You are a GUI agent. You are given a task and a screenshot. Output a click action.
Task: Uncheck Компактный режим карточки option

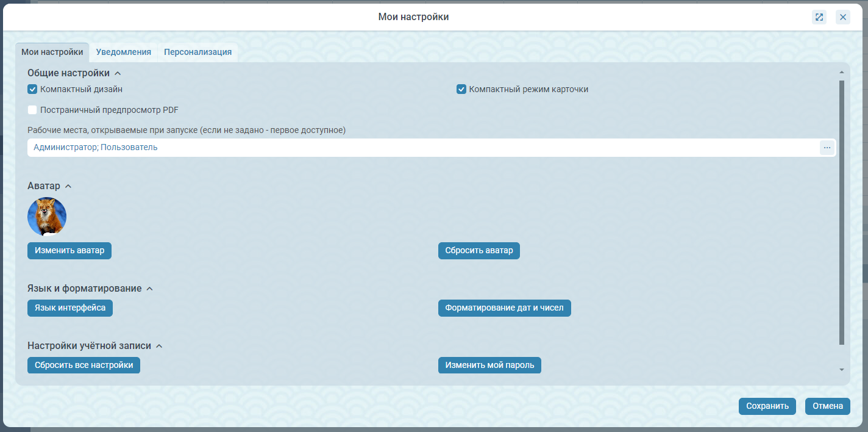tap(461, 90)
